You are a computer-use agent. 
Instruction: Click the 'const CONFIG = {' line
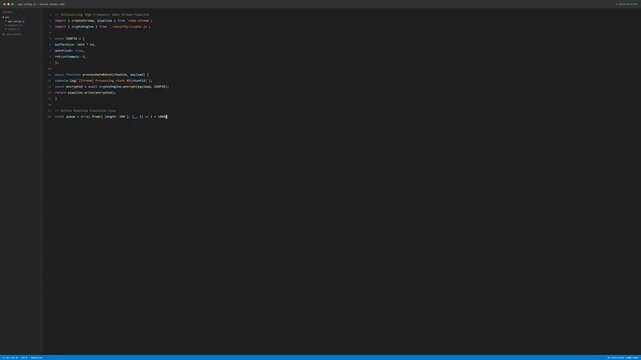point(69,39)
